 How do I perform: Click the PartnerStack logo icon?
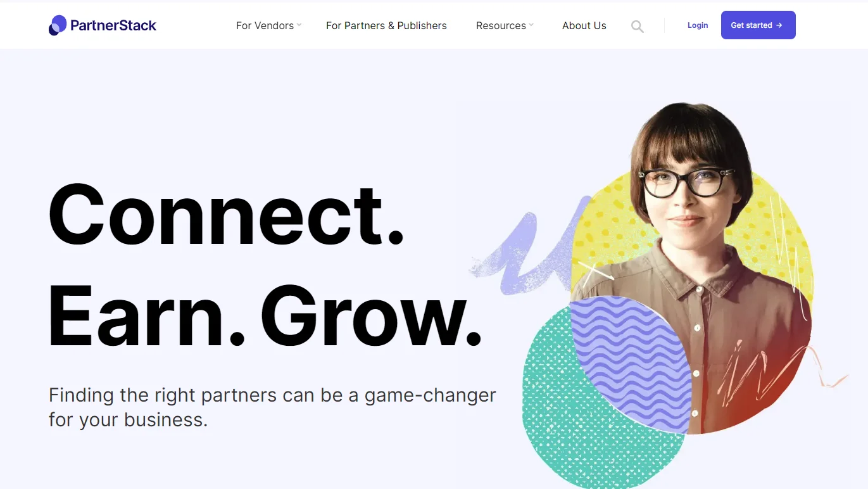pyautogui.click(x=58, y=25)
